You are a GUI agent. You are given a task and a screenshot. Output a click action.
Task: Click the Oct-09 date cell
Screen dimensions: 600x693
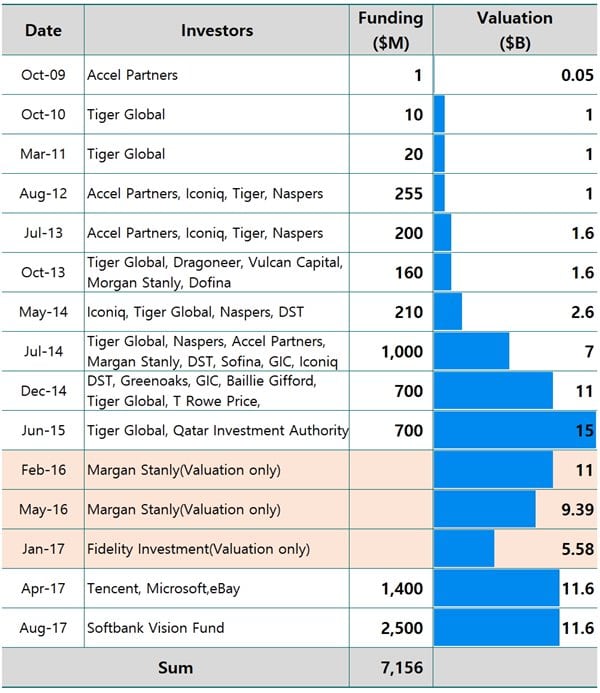click(x=43, y=75)
